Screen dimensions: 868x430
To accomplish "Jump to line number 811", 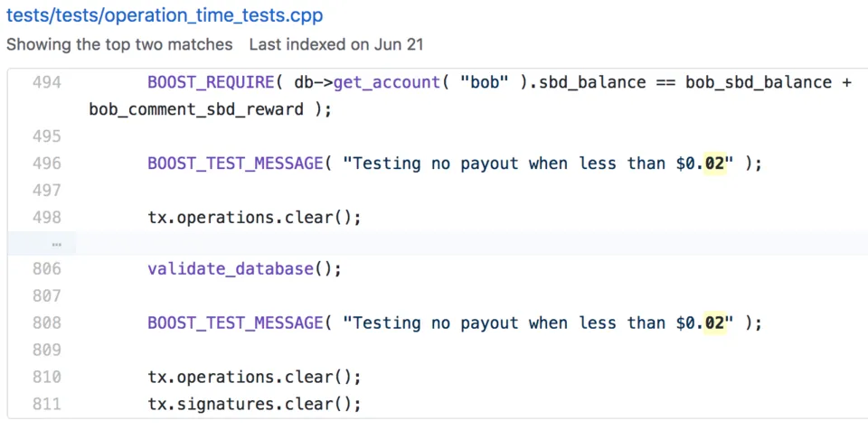I will click(46, 404).
